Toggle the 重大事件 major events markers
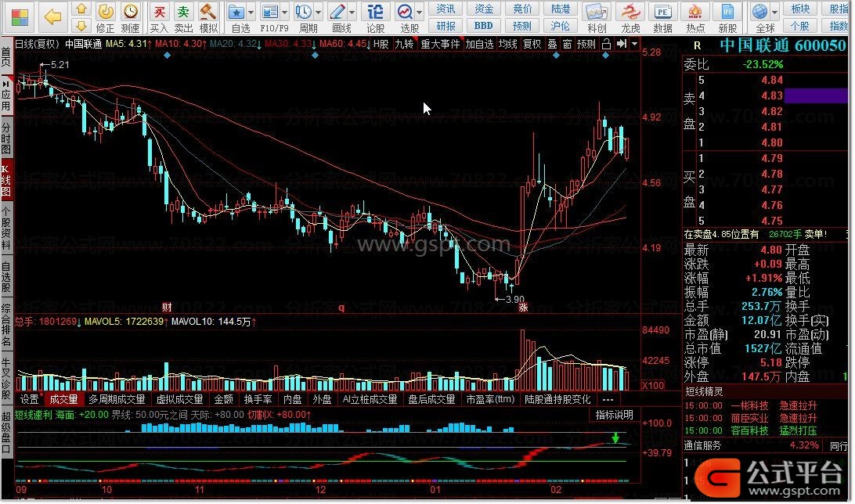Screen dimensions: 855x504 [x=440, y=44]
